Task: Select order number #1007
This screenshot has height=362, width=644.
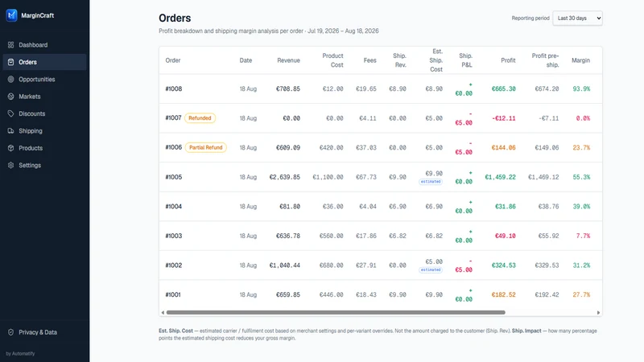Action: pyautogui.click(x=173, y=117)
